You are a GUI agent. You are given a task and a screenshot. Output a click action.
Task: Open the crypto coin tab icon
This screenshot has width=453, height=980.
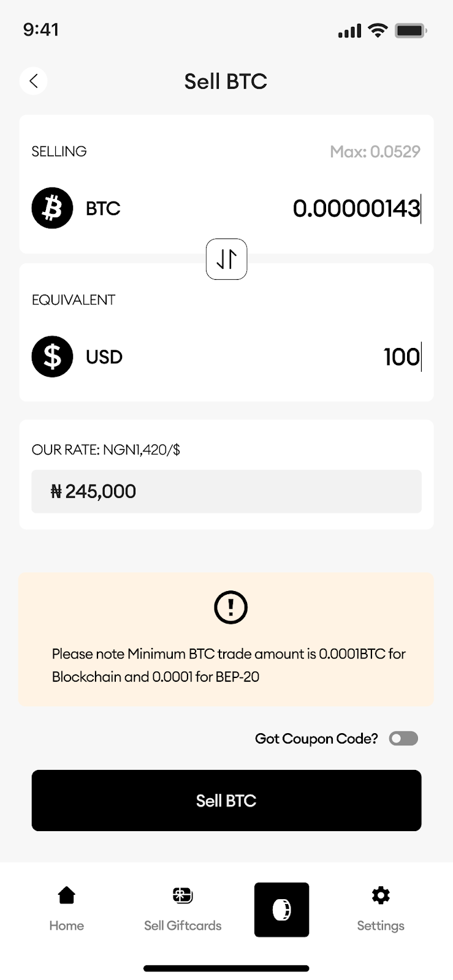[x=281, y=910]
